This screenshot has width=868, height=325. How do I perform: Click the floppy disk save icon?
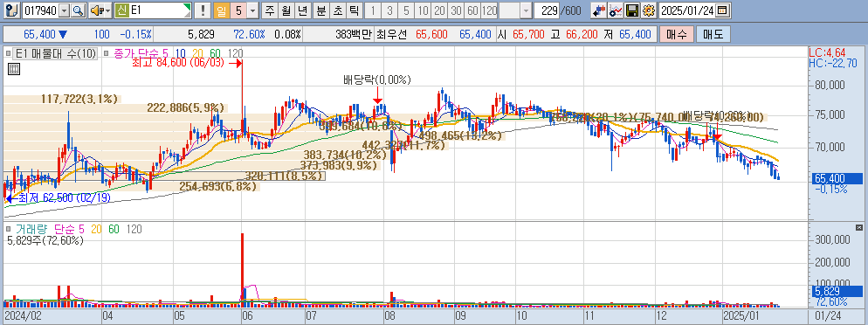(633, 10)
